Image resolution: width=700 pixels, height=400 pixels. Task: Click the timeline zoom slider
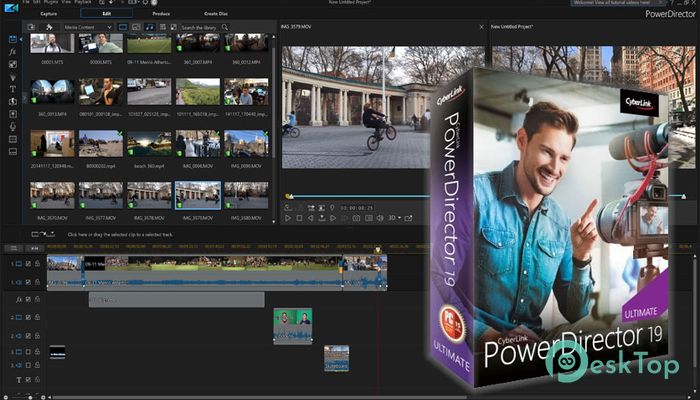coord(30,397)
